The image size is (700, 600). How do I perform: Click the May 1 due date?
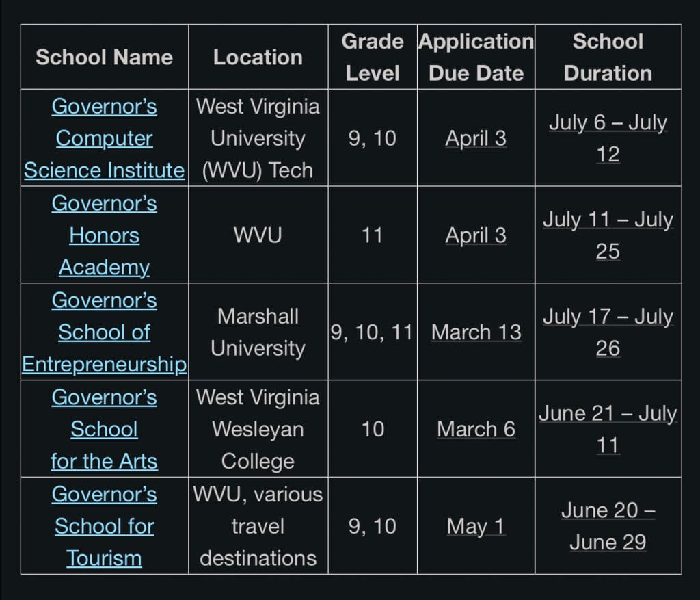tap(476, 527)
